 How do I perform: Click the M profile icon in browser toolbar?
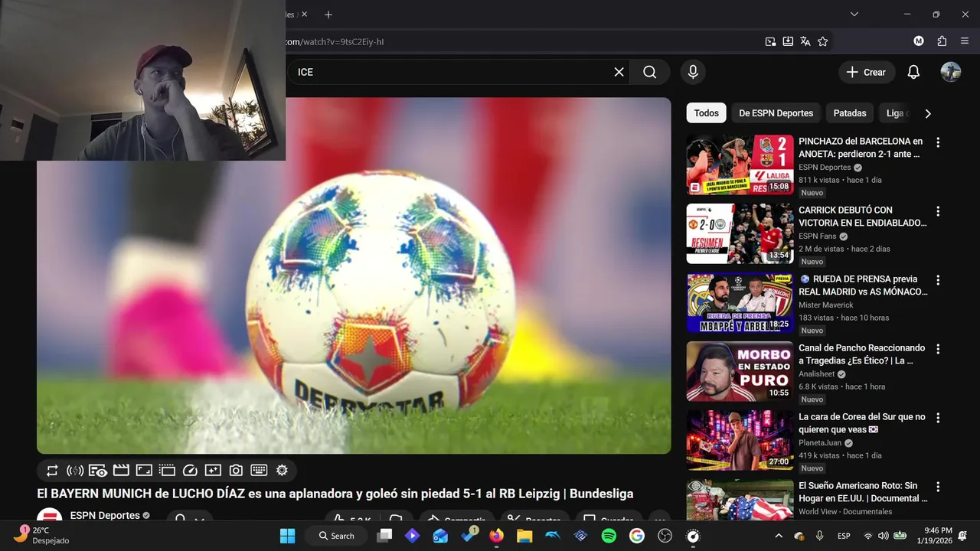point(919,41)
